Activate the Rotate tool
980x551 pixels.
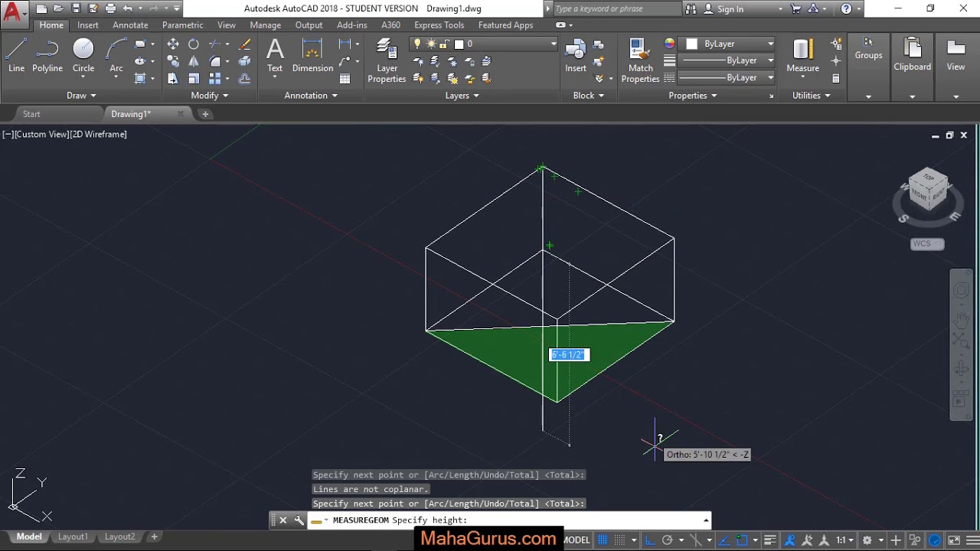pyautogui.click(x=194, y=44)
